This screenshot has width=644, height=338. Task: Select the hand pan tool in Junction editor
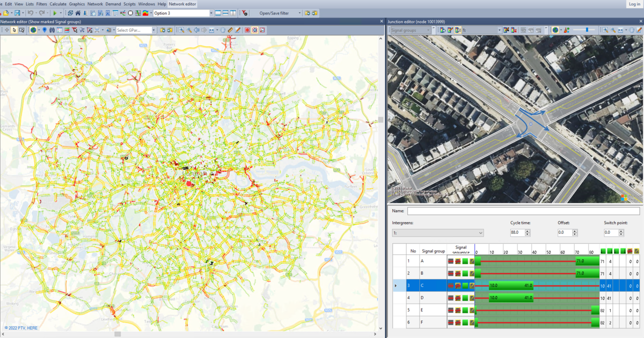coord(633,30)
